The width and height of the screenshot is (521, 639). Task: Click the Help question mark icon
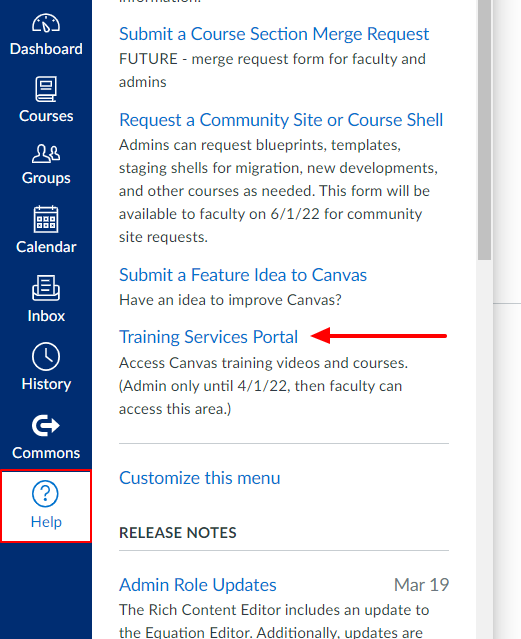click(45, 494)
